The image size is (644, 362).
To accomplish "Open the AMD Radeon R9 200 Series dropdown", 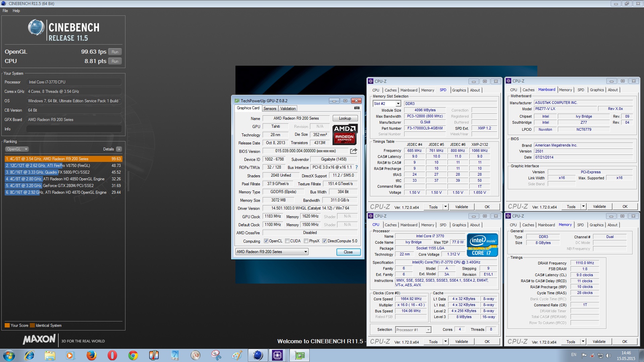I will click(272, 252).
